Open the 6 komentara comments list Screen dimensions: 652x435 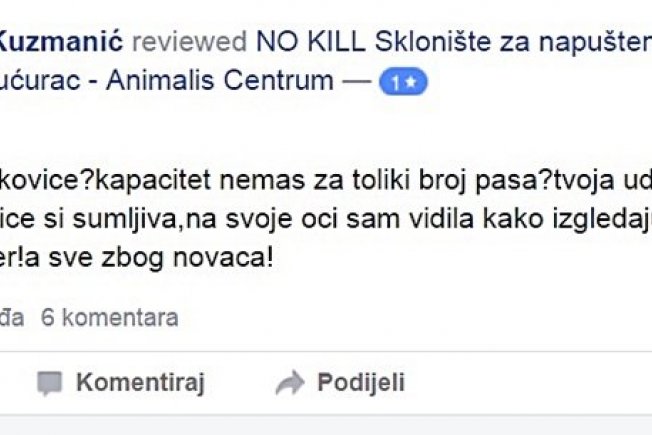[110, 318]
